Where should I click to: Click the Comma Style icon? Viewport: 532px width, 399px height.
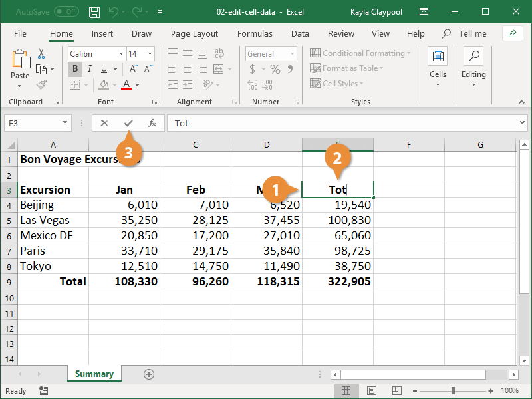coord(290,69)
